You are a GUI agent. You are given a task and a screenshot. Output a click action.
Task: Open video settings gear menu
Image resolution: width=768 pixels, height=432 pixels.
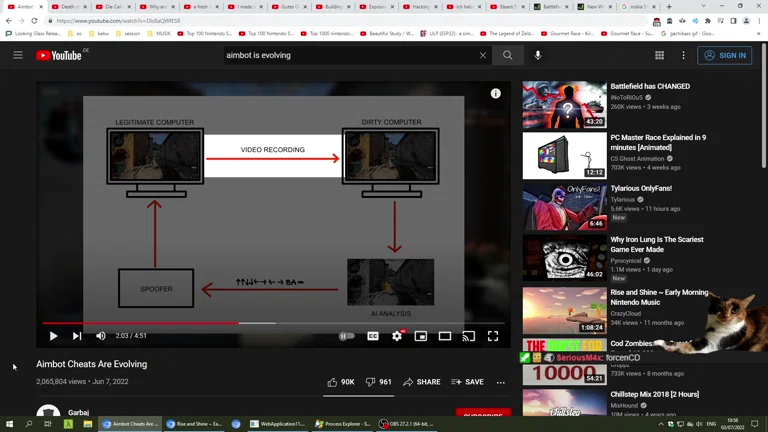pos(397,337)
